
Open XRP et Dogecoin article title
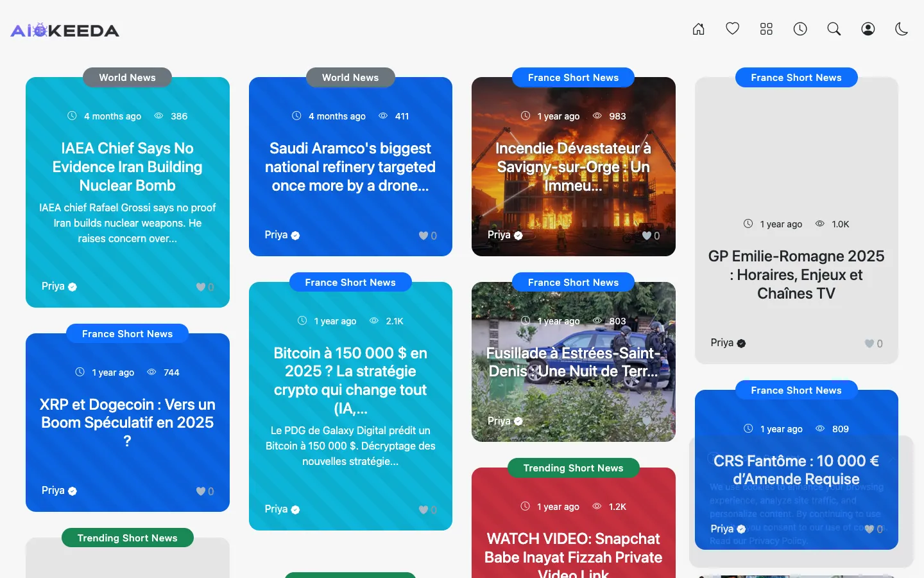[x=127, y=423]
